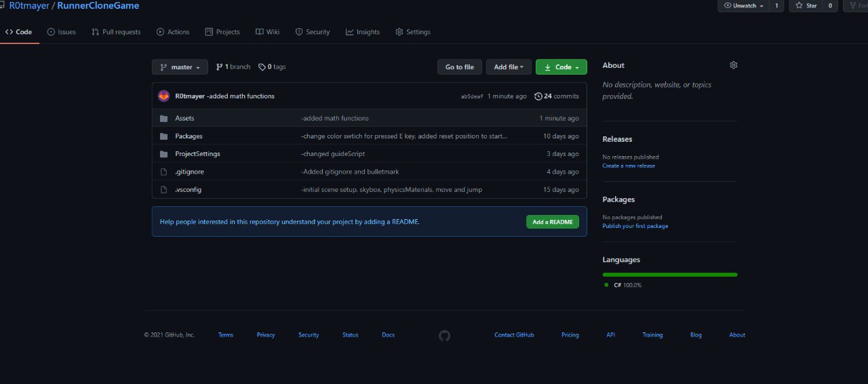The image size is (868, 384).
Task: Open the Packages folder
Action: tap(189, 136)
